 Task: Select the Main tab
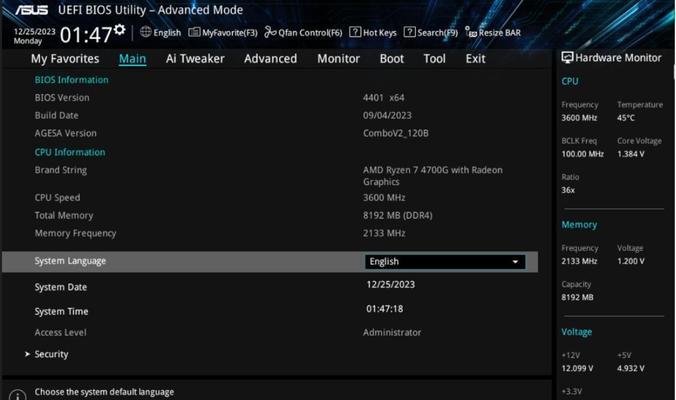pos(132,59)
